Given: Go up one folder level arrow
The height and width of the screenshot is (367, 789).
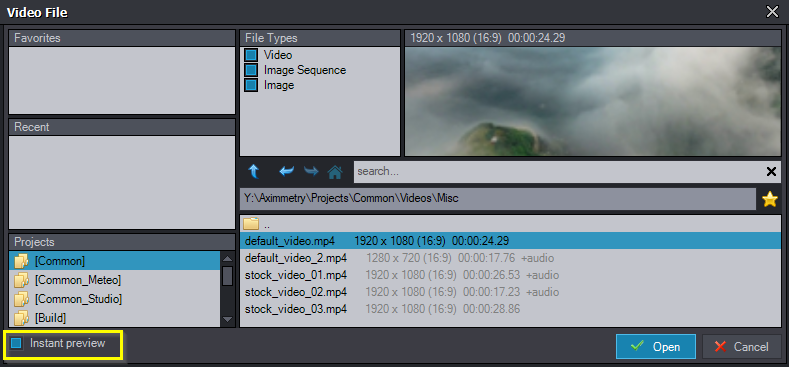Looking at the screenshot, I should (254, 172).
